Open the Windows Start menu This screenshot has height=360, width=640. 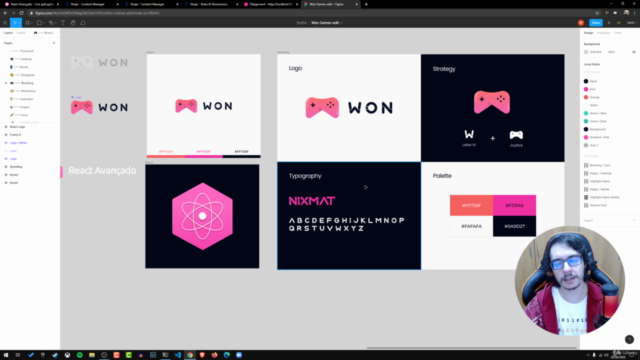point(6,355)
